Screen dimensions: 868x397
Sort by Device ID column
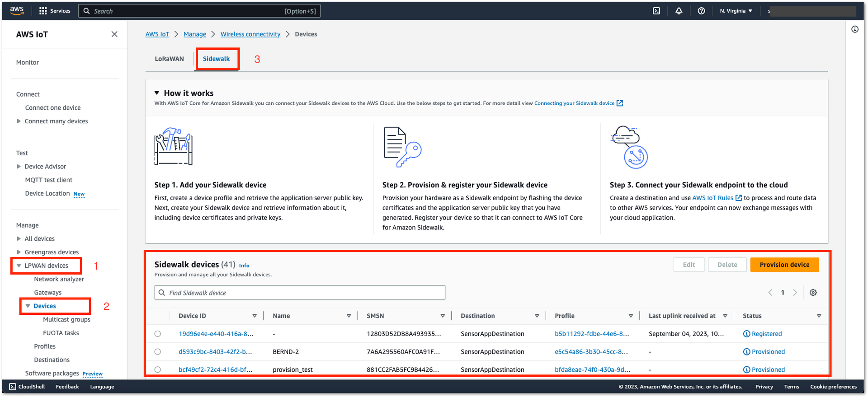[x=255, y=316]
